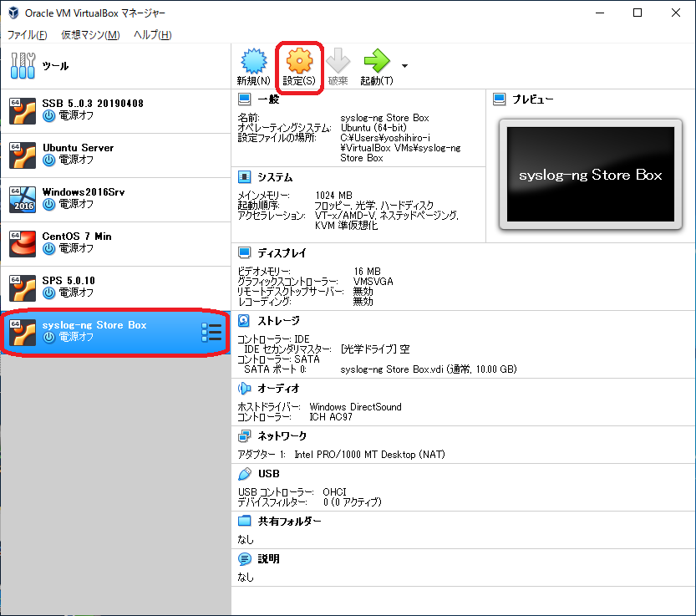Click the CentOS 7 Min red hat icon

[x=23, y=244]
